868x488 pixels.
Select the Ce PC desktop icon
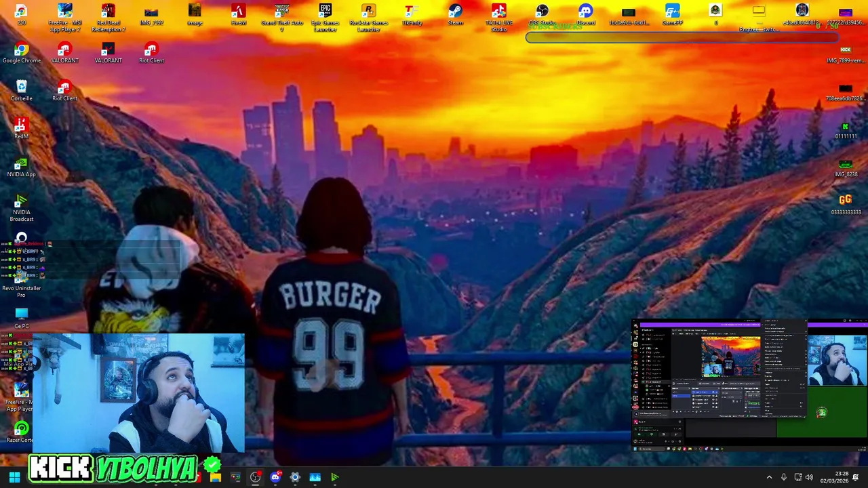click(x=22, y=319)
